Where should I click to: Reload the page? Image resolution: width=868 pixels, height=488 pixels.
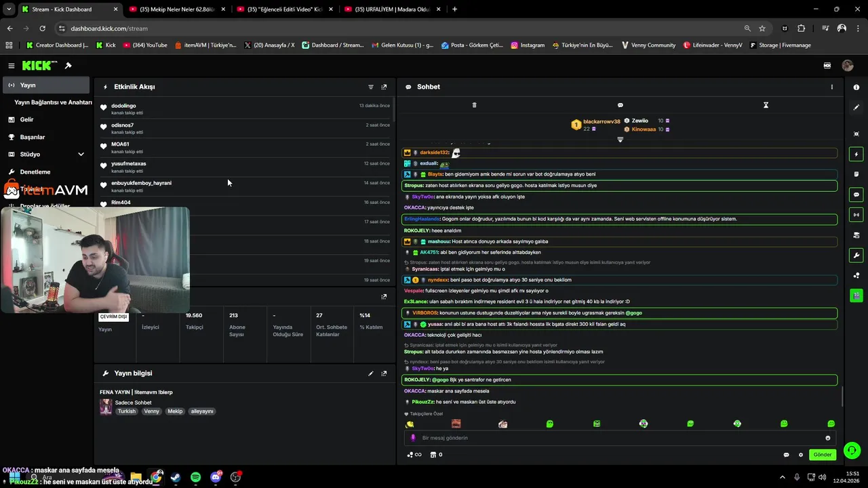click(x=42, y=28)
